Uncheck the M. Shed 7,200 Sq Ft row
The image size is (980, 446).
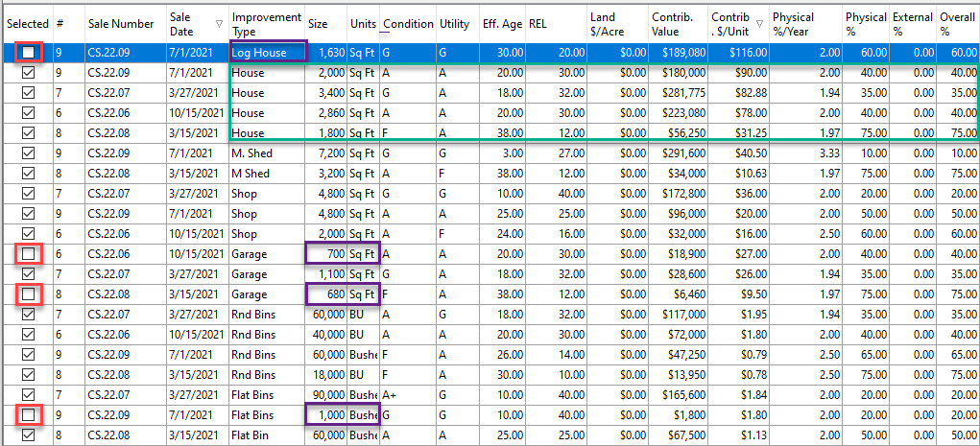(28, 153)
